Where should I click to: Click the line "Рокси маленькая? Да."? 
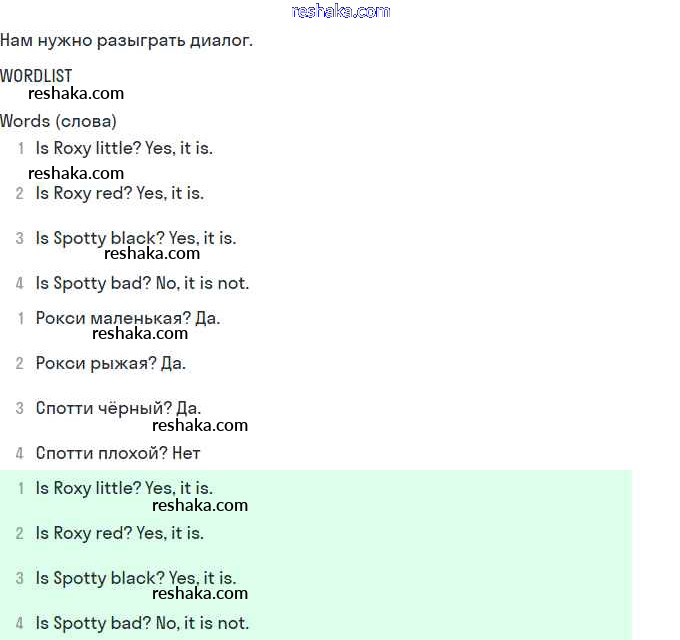coord(127,318)
